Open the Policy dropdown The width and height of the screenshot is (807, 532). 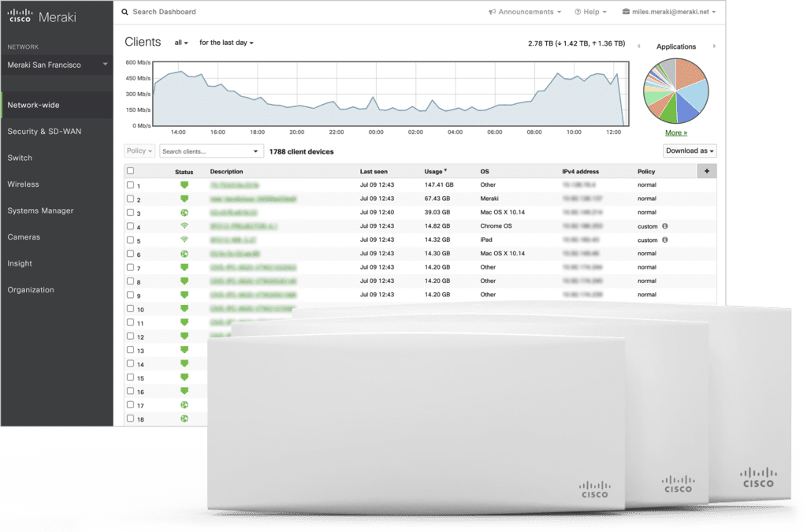139,151
